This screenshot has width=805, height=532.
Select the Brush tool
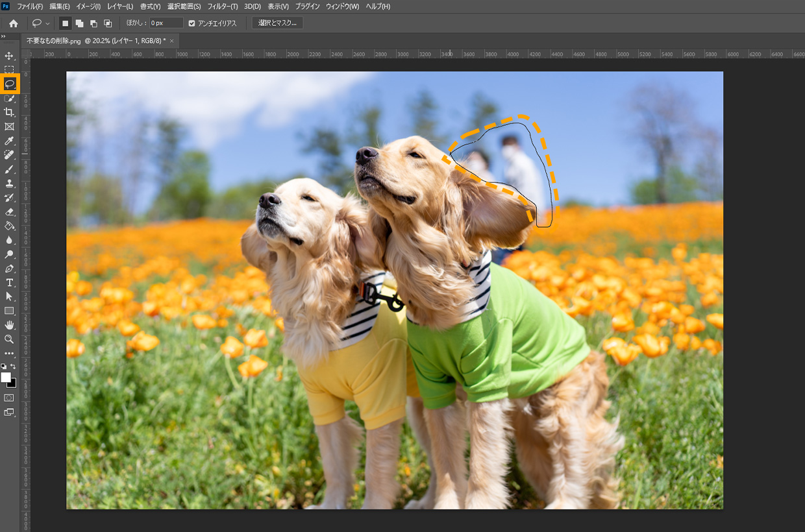9,169
